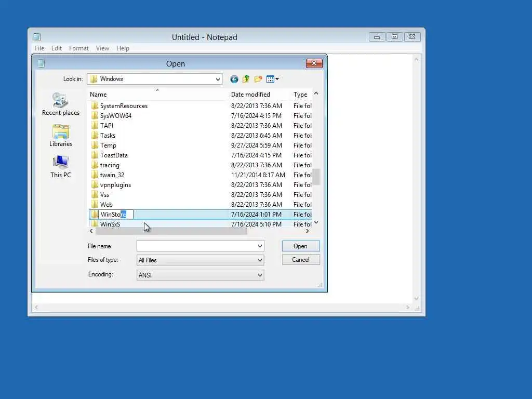Open Libraries shortcut in places bar
The height and width of the screenshot is (399, 532).
tap(61, 136)
